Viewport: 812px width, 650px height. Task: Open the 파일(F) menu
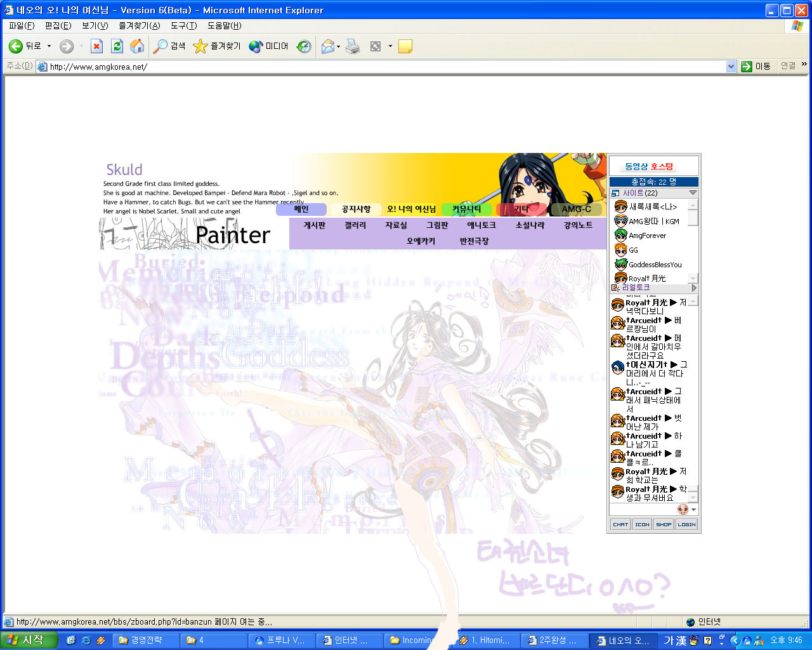(x=22, y=26)
